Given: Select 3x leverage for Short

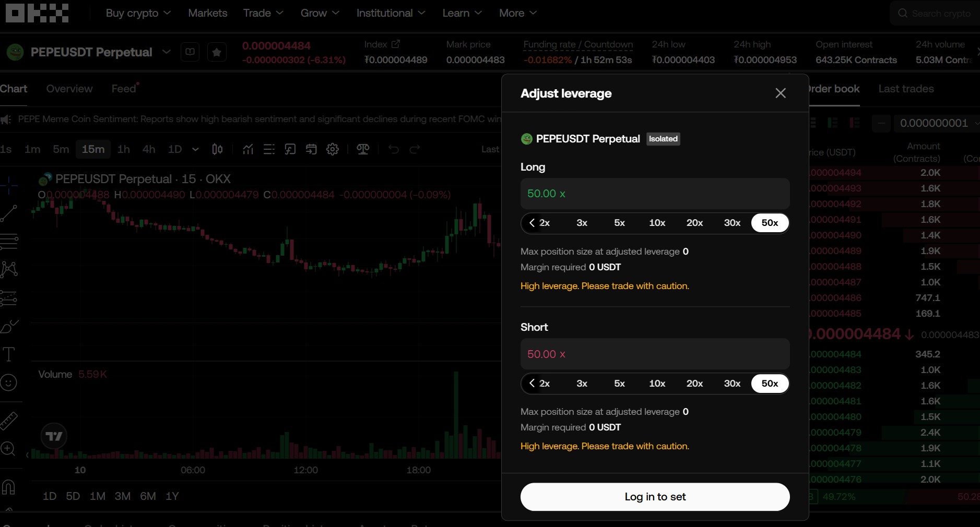Looking at the screenshot, I should point(582,384).
